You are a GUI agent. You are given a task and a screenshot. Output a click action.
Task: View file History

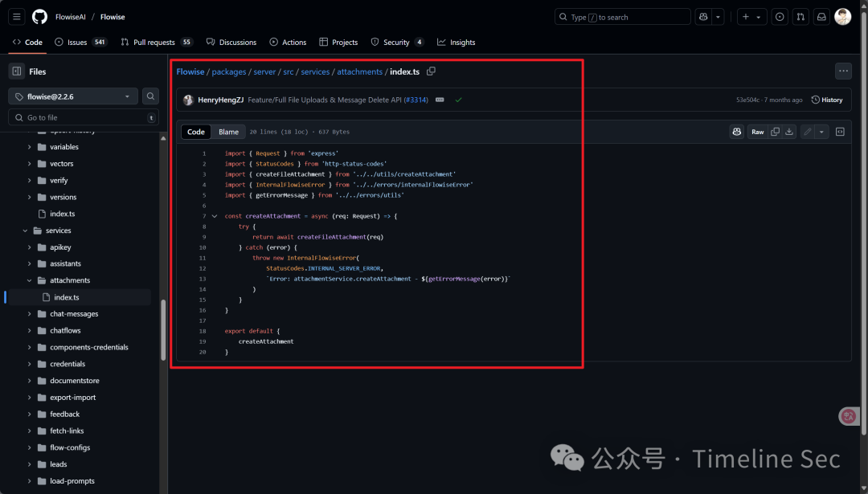[827, 100]
